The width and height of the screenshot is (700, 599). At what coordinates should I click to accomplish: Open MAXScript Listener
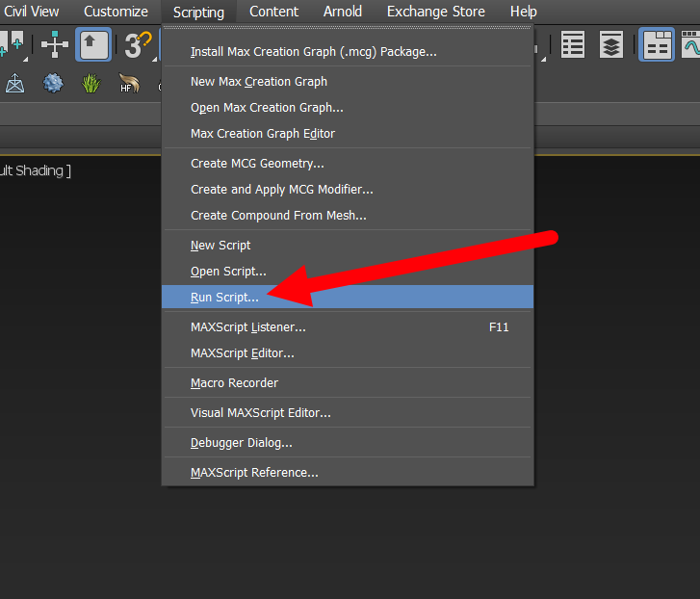click(348, 327)
